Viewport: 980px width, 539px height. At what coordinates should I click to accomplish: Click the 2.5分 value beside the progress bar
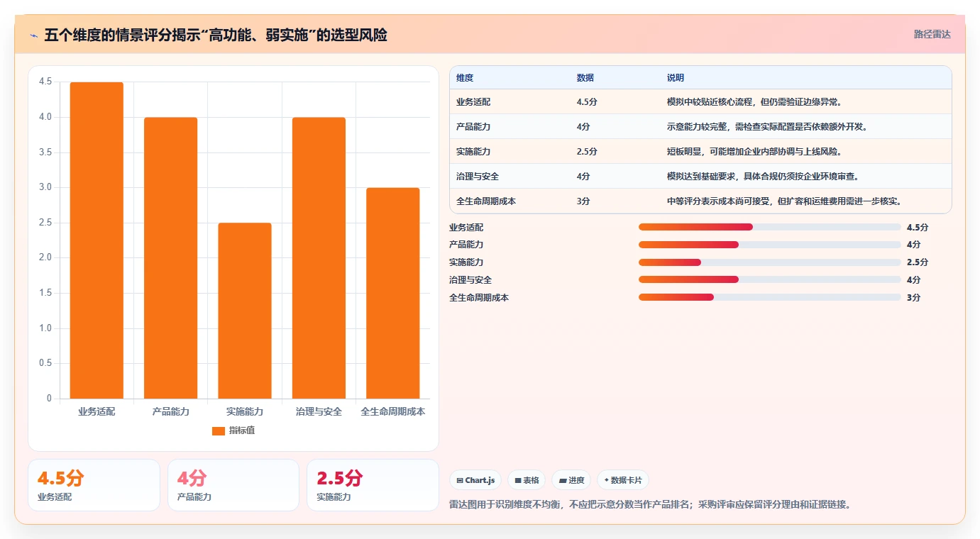[x=918, y=262]
